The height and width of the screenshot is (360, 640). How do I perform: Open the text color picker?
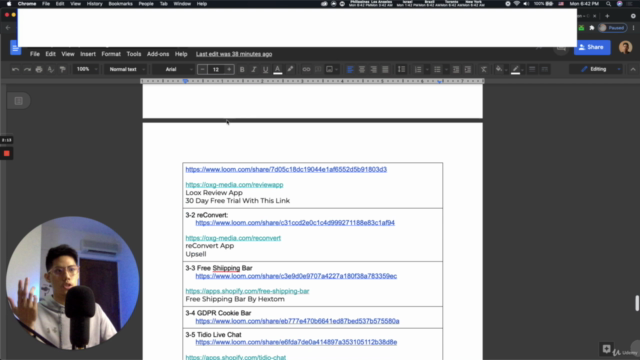tap(278, 69)
